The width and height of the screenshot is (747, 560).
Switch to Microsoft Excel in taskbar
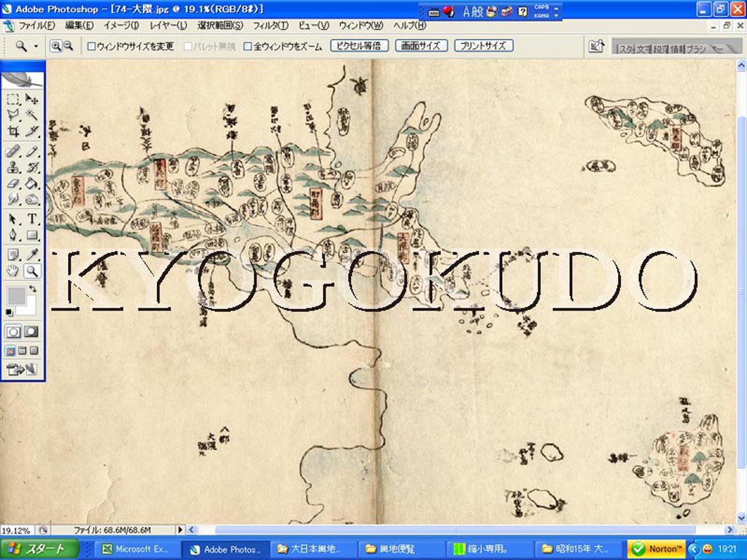point(138,550)
